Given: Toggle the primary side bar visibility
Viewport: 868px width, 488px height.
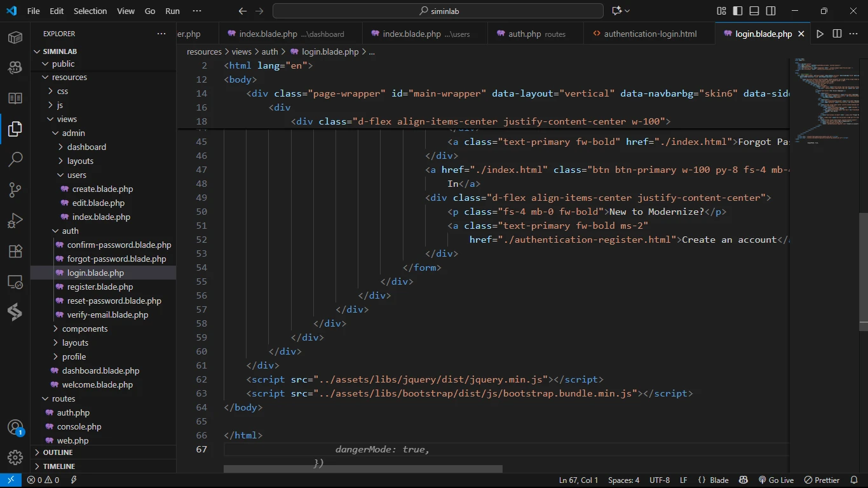Looking at the screenshot, I should pos(738,11).
